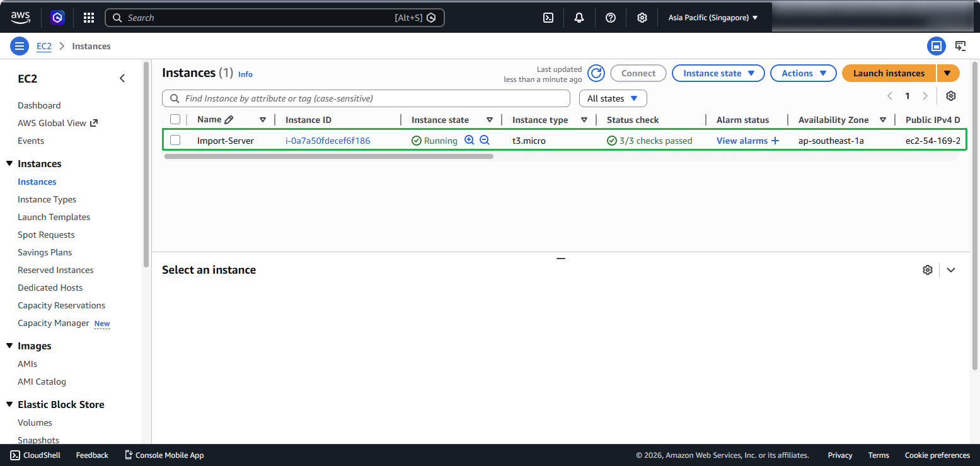The height and width of the screenshot is (466, 980).
Task: Open Volumes in sidebar
Action: [35, 422]
